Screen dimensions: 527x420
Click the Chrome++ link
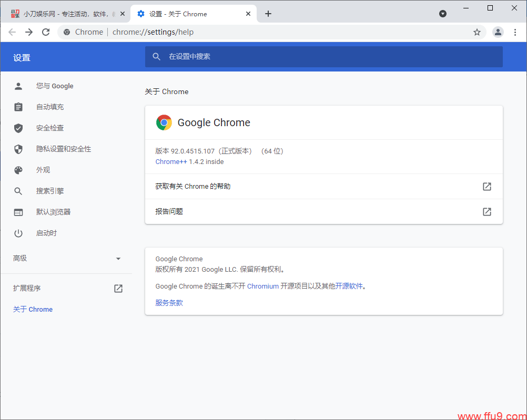(171, 161)
